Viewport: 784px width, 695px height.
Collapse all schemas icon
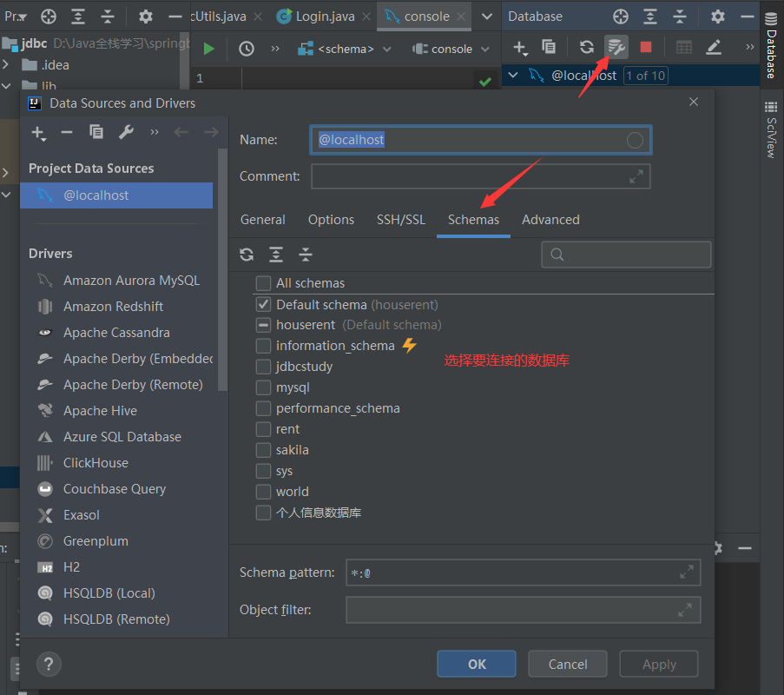click(306, 255)
